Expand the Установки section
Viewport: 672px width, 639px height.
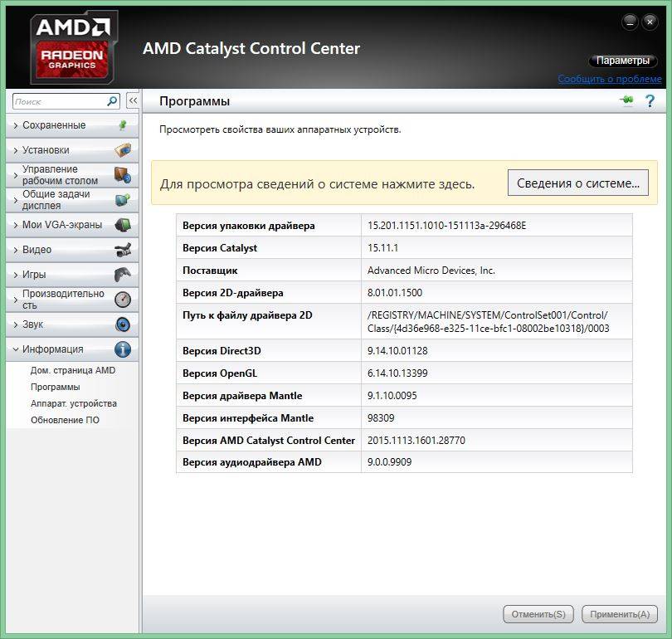72,150
